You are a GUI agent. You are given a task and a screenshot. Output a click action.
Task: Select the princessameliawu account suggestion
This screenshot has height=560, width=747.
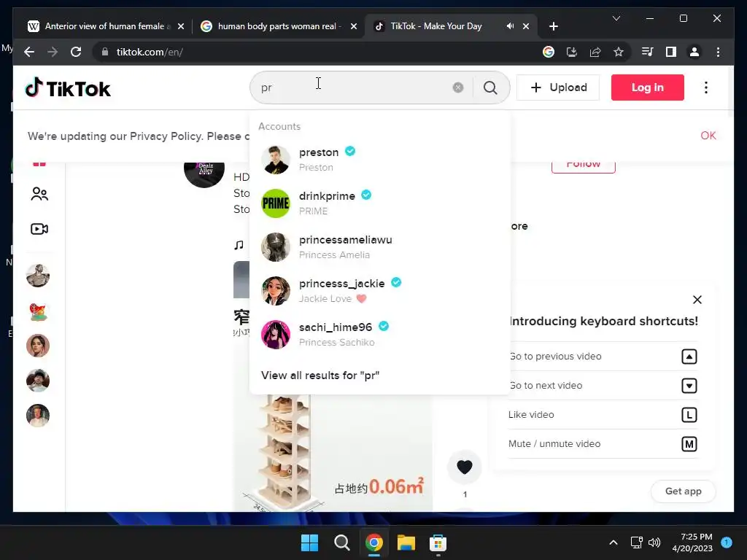click(x=379, y=247)
